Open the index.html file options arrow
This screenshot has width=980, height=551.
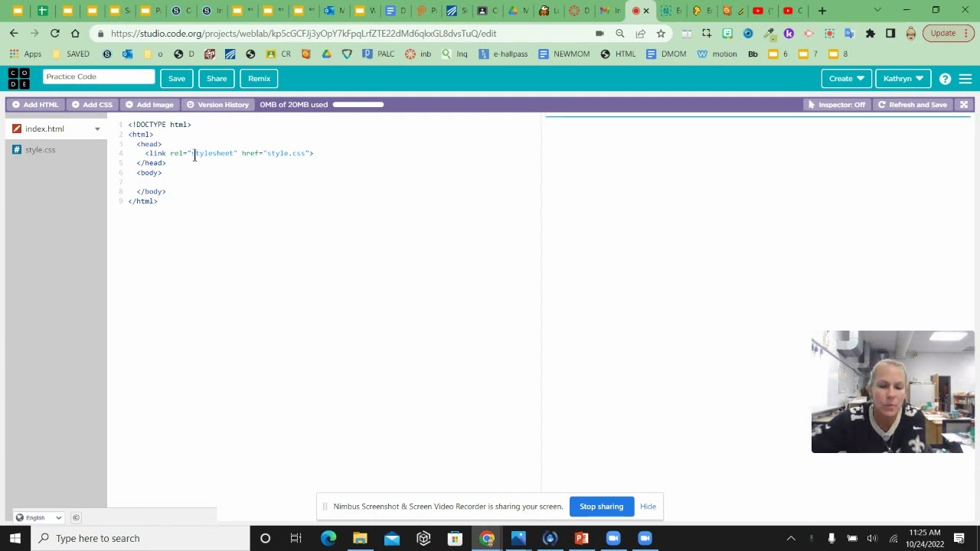point(97,129)
